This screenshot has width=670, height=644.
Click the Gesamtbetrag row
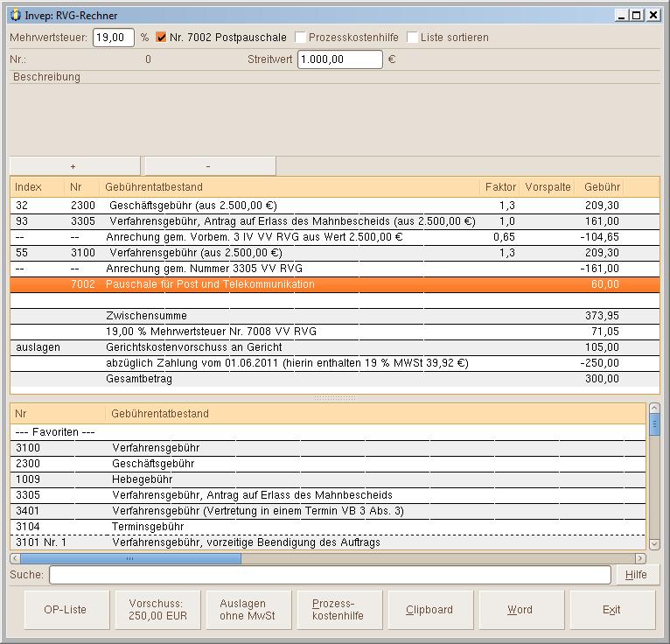click(x=335, y=379)
